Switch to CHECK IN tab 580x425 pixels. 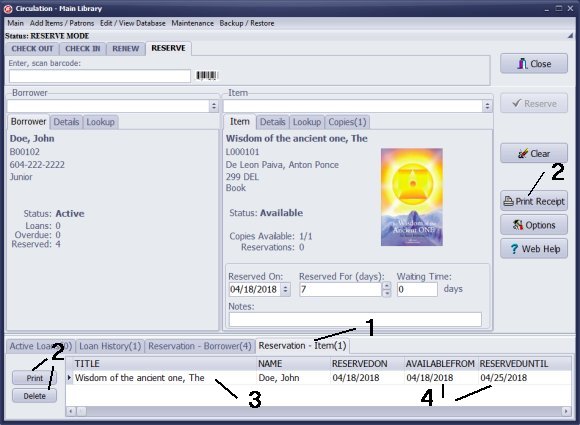(82, 48)
